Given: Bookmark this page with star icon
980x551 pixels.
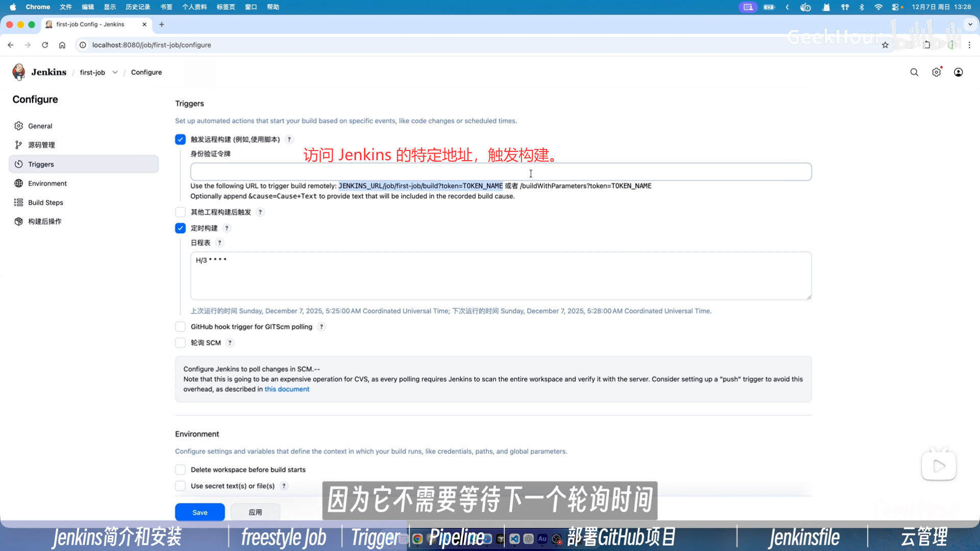Looking at the screenshot, I should 885,45.
